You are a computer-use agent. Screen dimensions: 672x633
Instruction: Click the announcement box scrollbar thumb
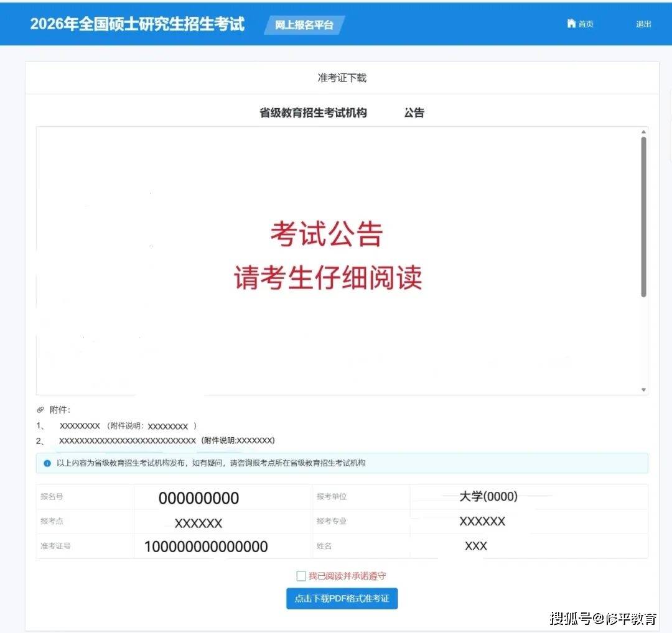[x=643, y=216]
